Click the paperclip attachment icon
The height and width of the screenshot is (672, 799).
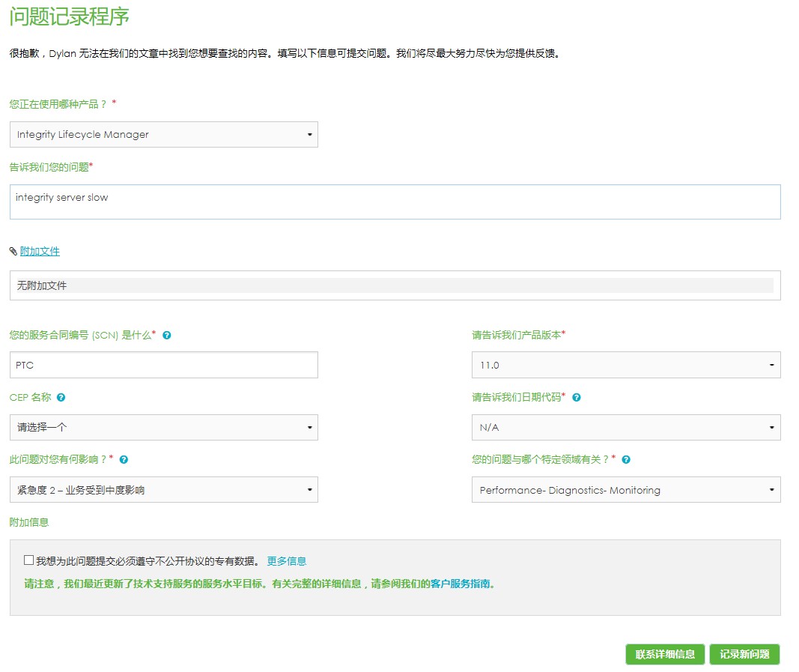point(13,252)
